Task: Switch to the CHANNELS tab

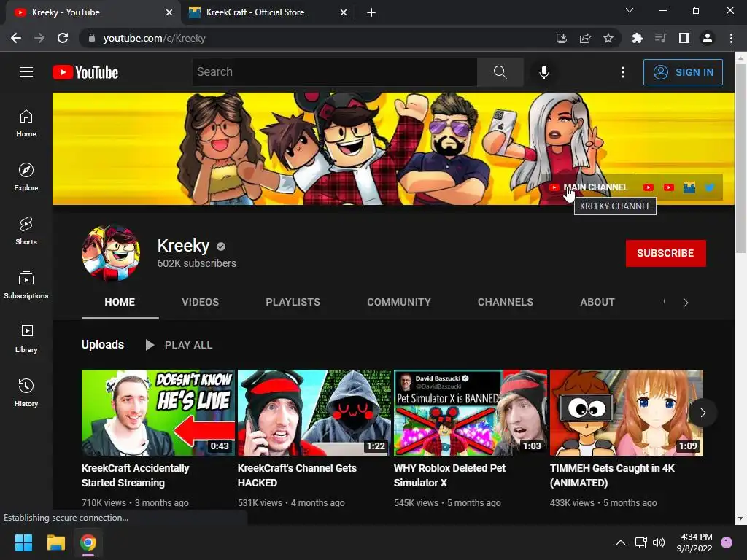Action: tap(506, 302)
